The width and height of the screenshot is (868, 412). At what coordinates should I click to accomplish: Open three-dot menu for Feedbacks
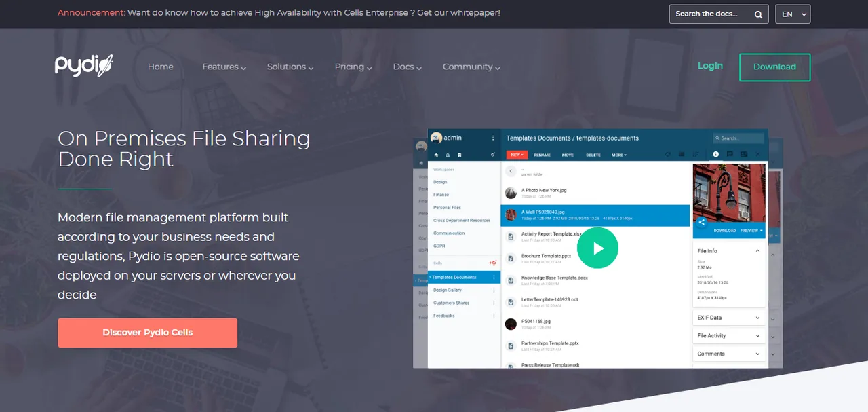click(494, 316)
